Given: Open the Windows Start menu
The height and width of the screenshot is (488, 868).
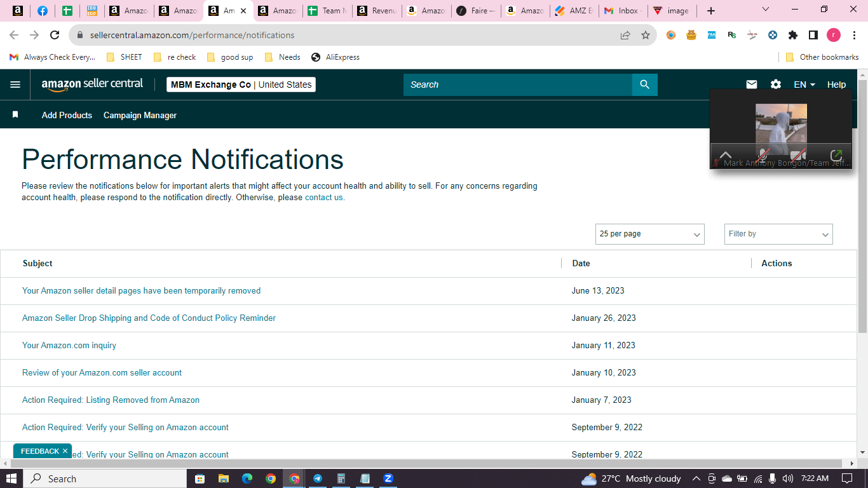Looking at the screenshot, I should 11,478.
